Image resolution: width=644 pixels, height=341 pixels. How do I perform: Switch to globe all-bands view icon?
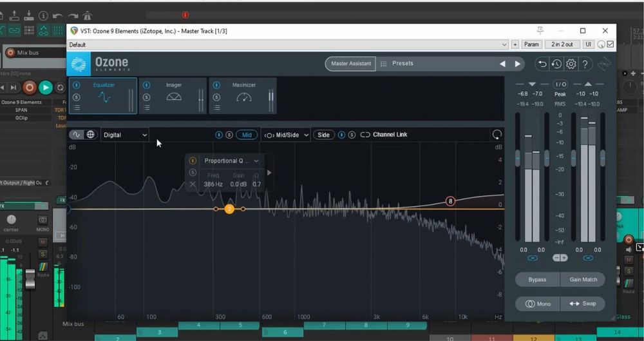(90, 135)
